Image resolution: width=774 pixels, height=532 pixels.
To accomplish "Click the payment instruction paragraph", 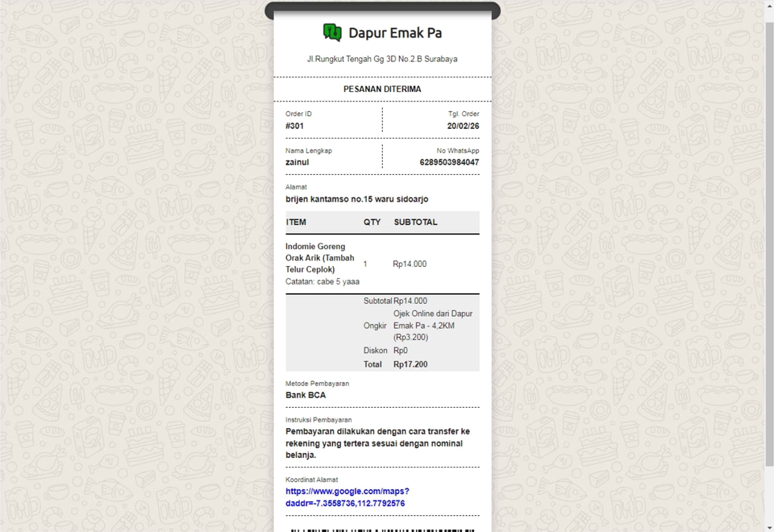I will [377, 443].
